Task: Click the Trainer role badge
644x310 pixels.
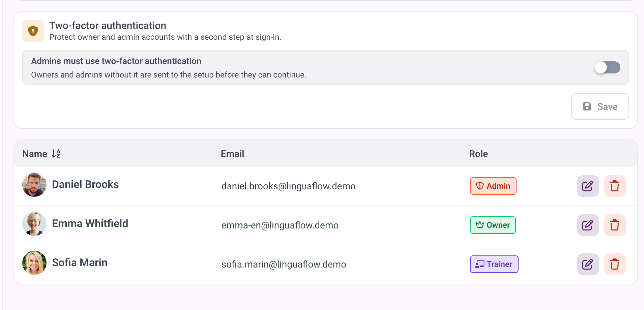Action: coord(494,264)
